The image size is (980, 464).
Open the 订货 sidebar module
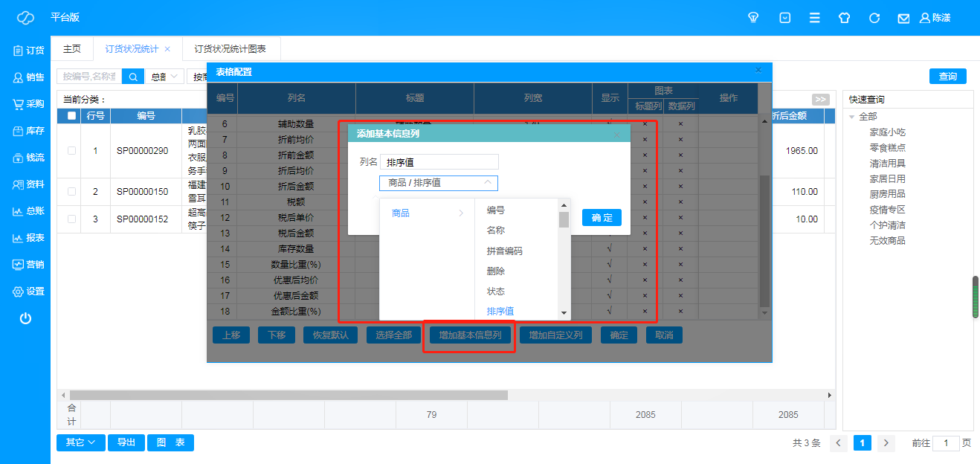pyautogui.click(x=28, y=51)
